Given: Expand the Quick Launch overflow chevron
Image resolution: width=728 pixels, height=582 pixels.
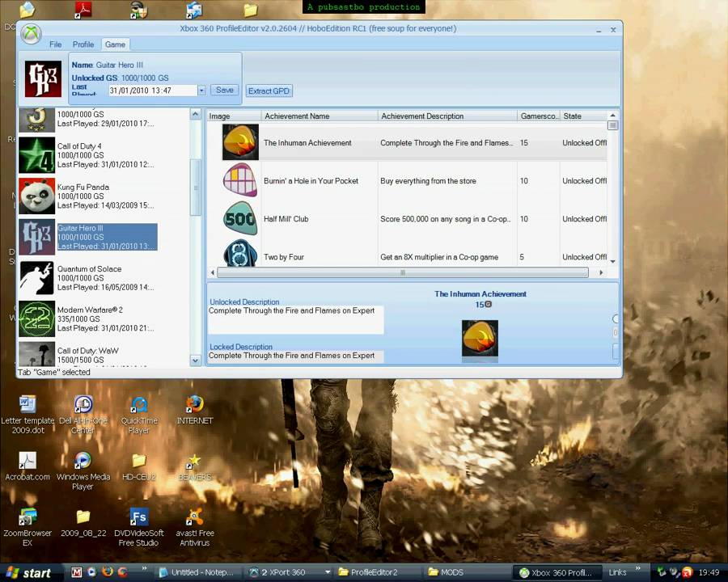Looking at the screenshot, I should (x=144, y=568).
